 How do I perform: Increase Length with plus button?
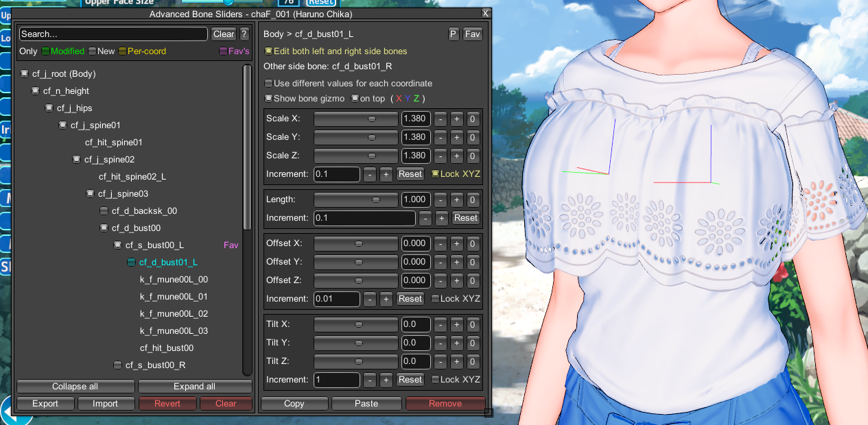tap(457, 199)
